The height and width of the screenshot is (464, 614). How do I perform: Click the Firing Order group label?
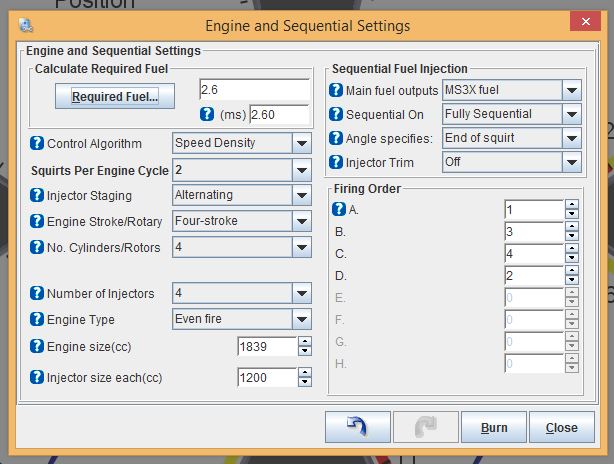(367, 189)
